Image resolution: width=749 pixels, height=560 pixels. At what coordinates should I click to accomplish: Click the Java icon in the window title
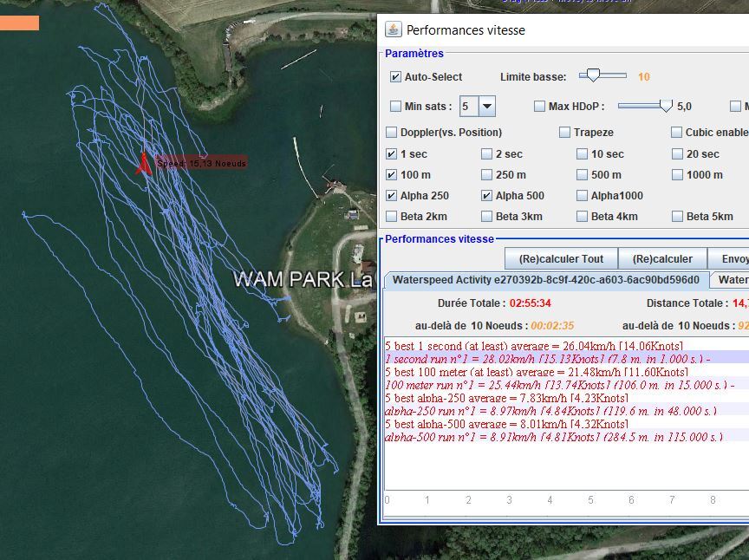[x=393, y=29]
